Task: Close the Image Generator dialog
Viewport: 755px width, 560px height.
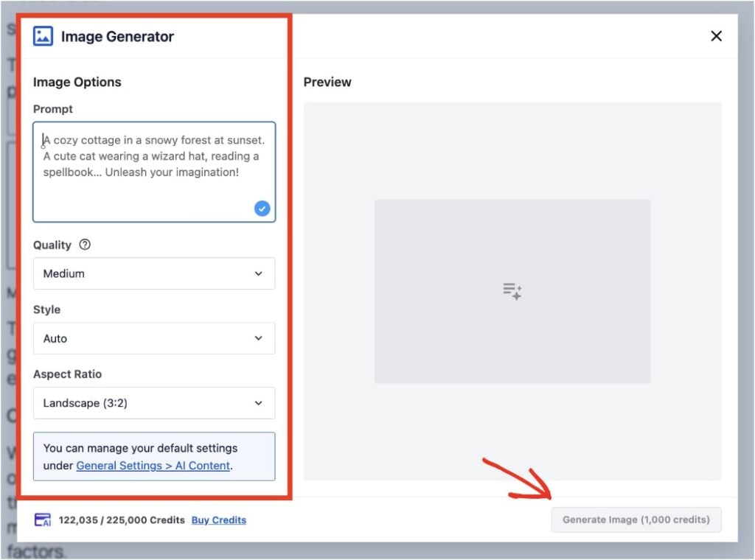Action: (x=716, y=36)
